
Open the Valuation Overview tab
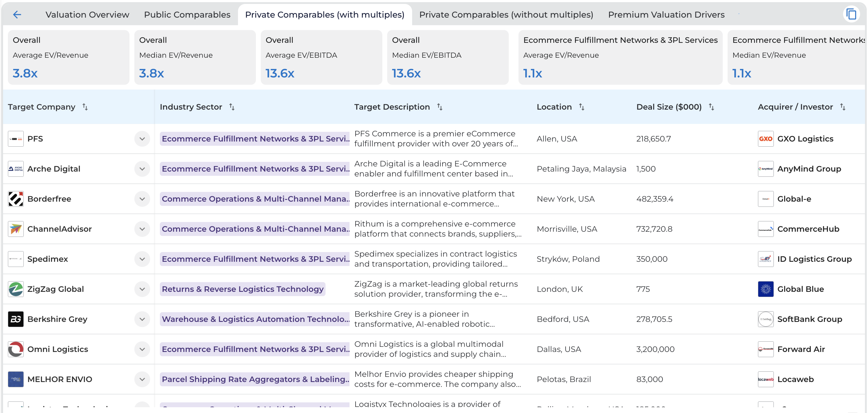click(x=87, y=15)
